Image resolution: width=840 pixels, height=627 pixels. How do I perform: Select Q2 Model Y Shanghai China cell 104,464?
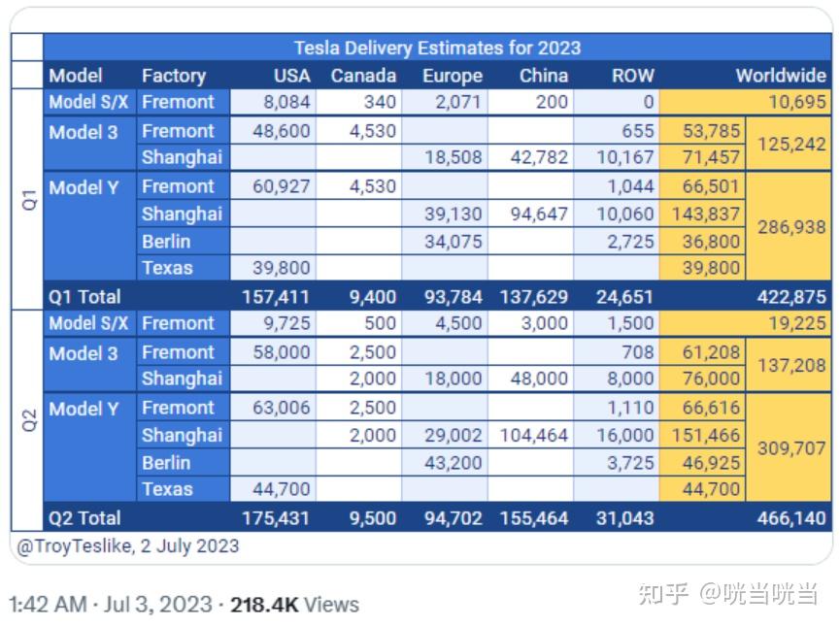pyautogui.click(x=531, y=436)
